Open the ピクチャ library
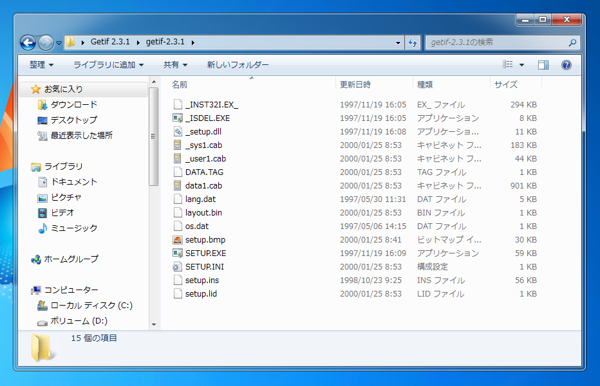600x386 pixels. 66,197
